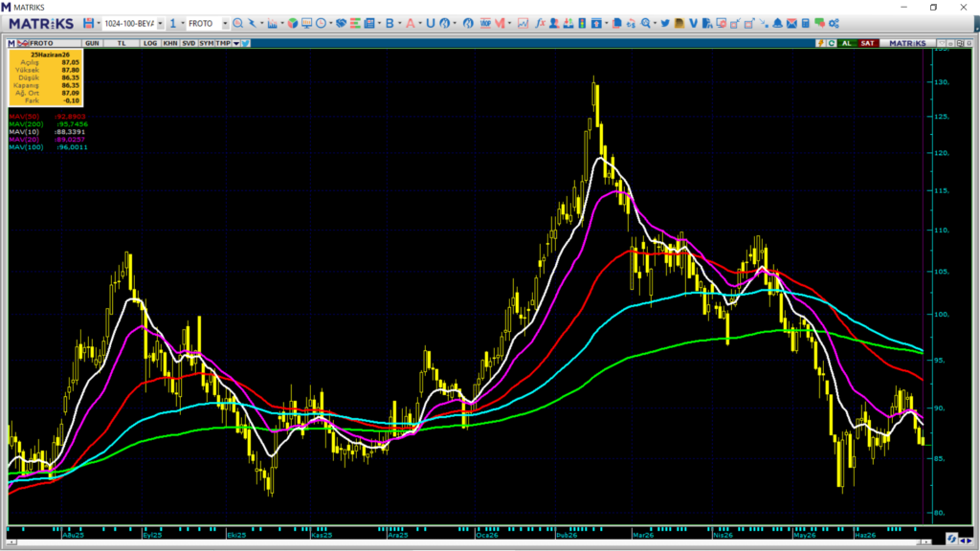Expand the 1024-100-BEYAZ layout dropdown
The height and width of the screenshot is (551, 980).
pyautogui.click(x=161, y=24)
